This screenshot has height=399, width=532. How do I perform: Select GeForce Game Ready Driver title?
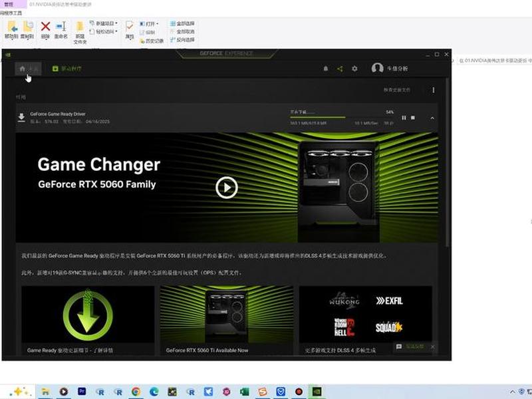58,114
